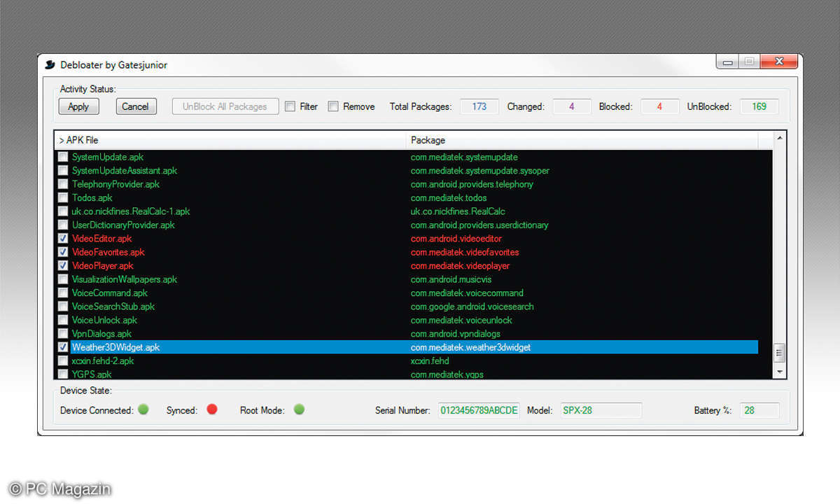
Task: Click the Serial Number field
Action: tap(479, 410)
